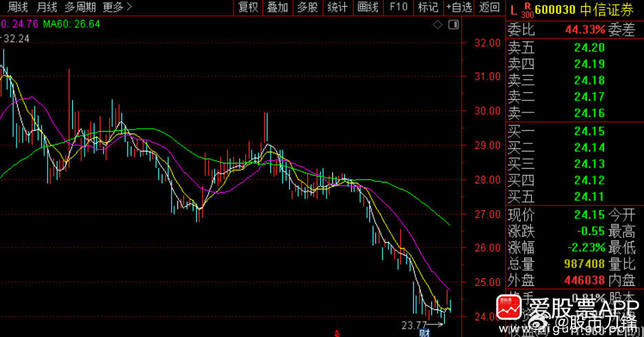Click the 32.00 price axis label
The width and height of the screenshot is (644, 337).
488,43
